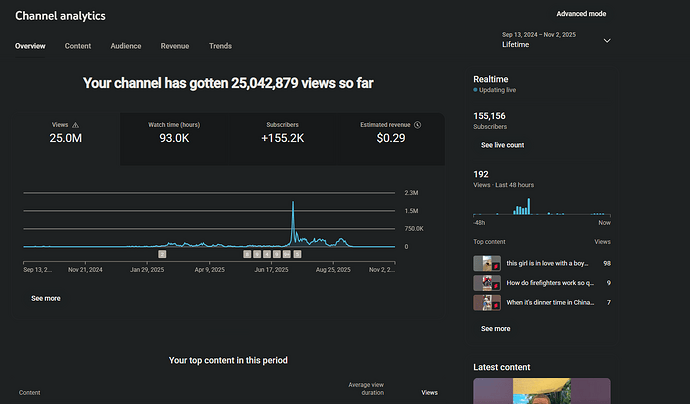Go to the Revenue tab
Image resolution: width=690 pixels, height=404 pixels.
tap(174, 46)
